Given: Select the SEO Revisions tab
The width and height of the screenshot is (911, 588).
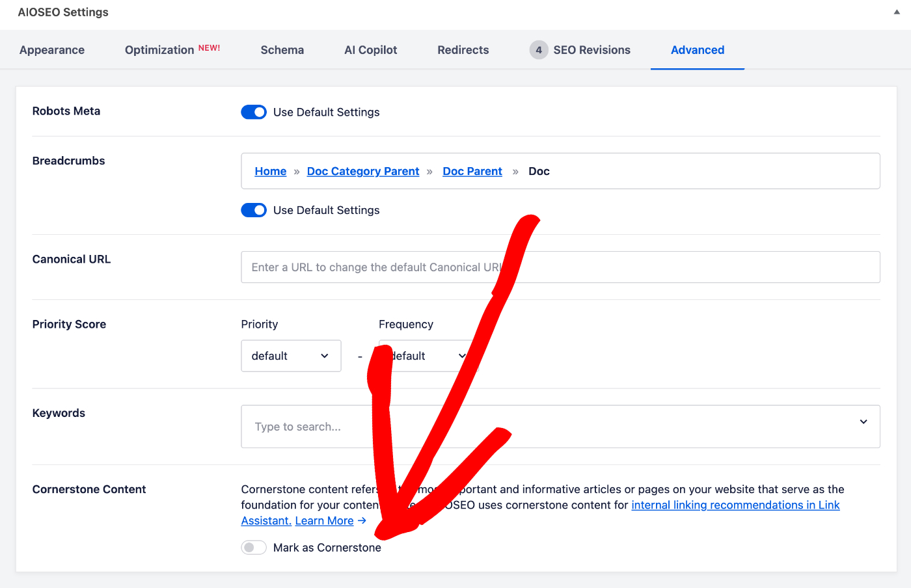Looking at the screenshot, I should (580, 50).
